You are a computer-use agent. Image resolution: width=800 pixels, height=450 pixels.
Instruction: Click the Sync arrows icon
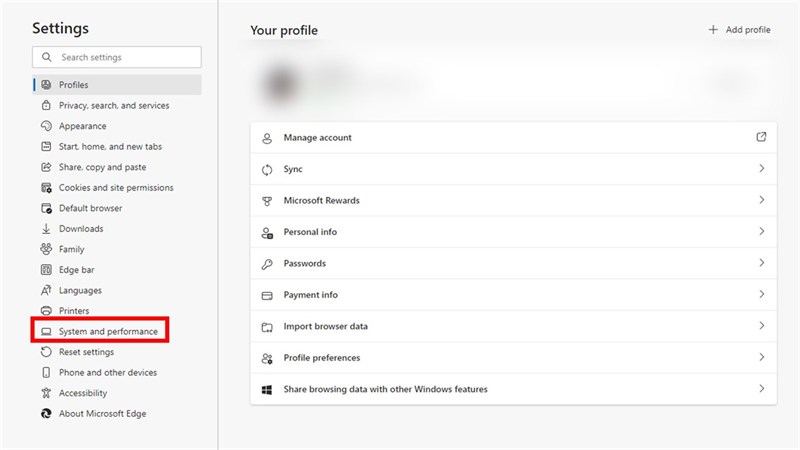tap(267, 170)
